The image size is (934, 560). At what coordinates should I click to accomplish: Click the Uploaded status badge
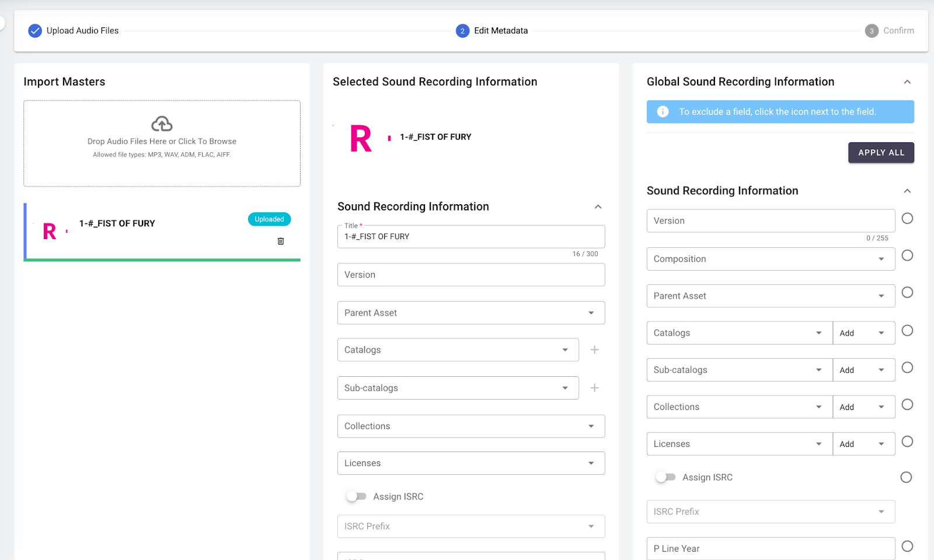[x=269, y=219]
